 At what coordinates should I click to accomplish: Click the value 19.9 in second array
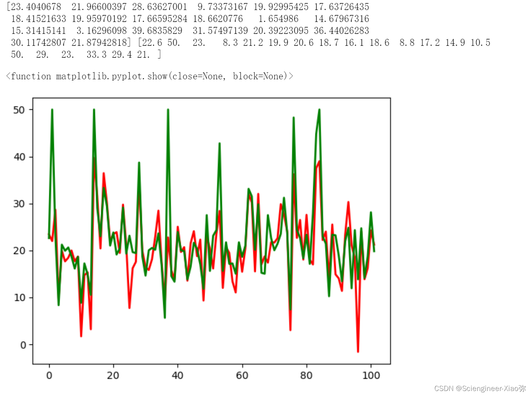point(279,43)
